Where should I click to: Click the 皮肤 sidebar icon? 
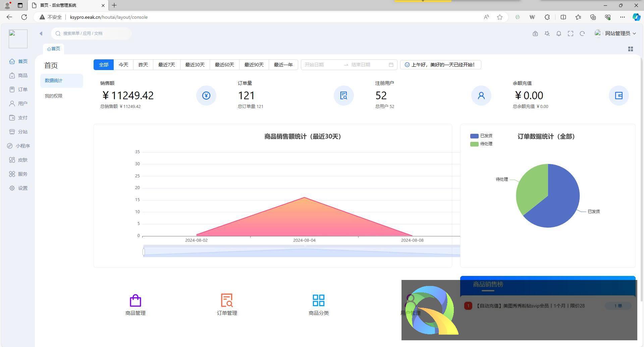pyautogui.click(x=12, y=160)
